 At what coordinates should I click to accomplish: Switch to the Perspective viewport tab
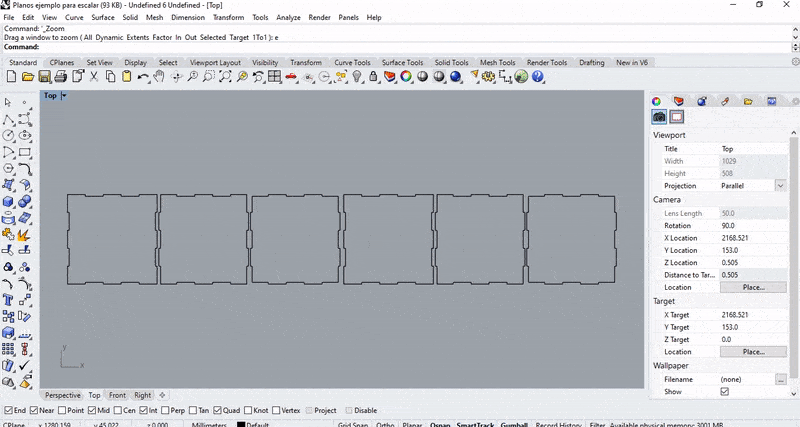point(62,395)
